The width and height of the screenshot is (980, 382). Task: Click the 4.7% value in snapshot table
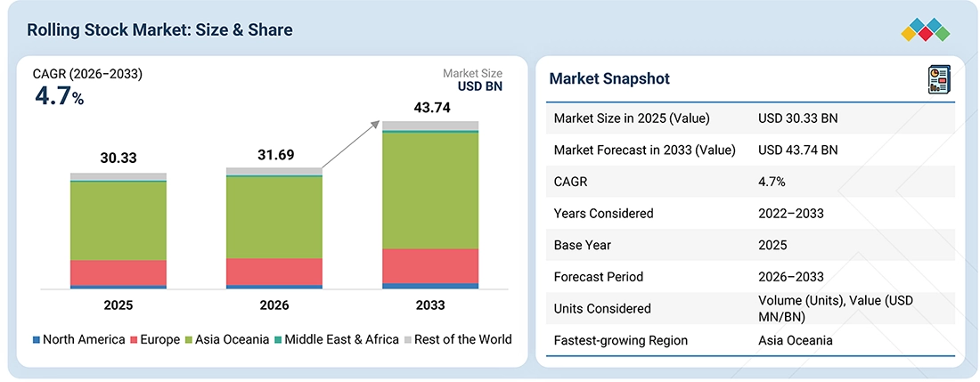pyautogui.click(x=772, y=182)
